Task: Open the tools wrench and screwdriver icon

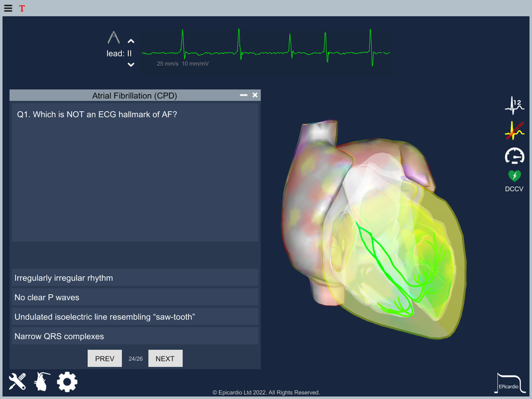Action: pyautogui.click(x=18, y=381)
